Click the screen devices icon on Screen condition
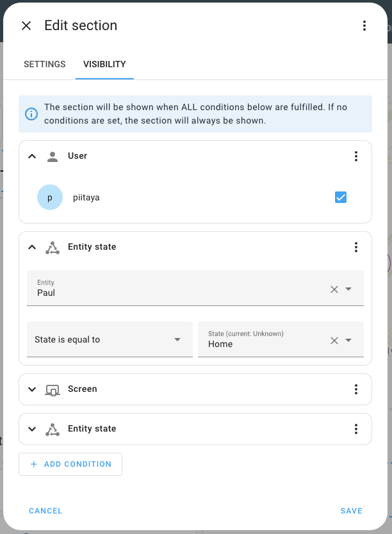This screenshot has width=392, height=534. click(52, 389)
